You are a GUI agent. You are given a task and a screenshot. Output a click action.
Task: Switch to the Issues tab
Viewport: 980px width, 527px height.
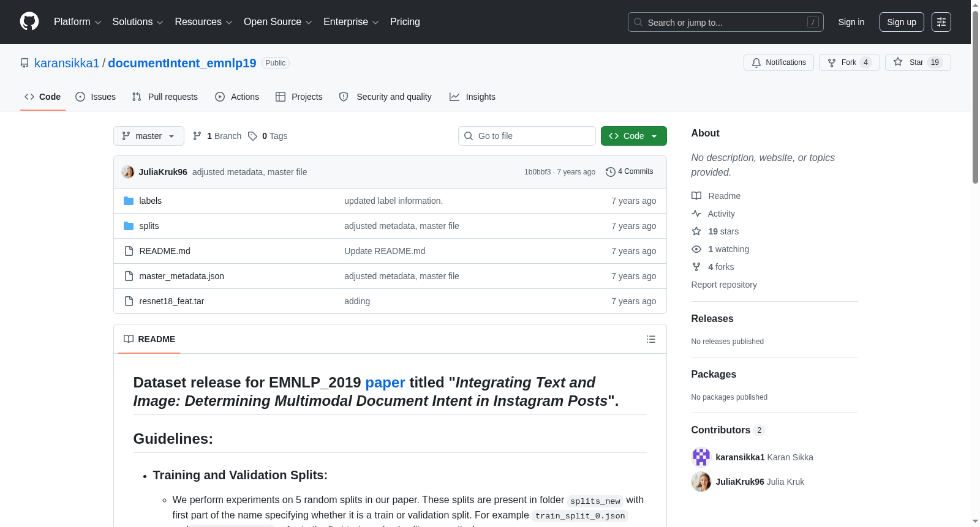click(x=96, y=97)
